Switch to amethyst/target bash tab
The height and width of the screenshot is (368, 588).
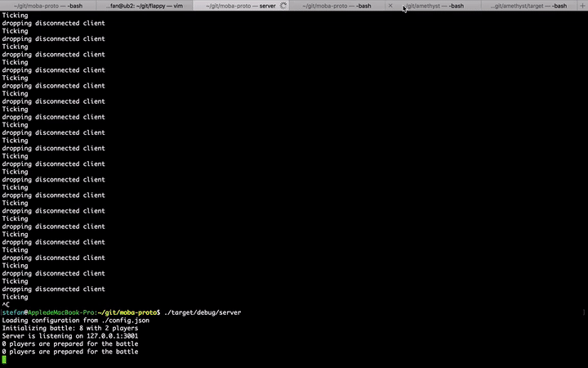pyautogui.click(x=528, y=6)
